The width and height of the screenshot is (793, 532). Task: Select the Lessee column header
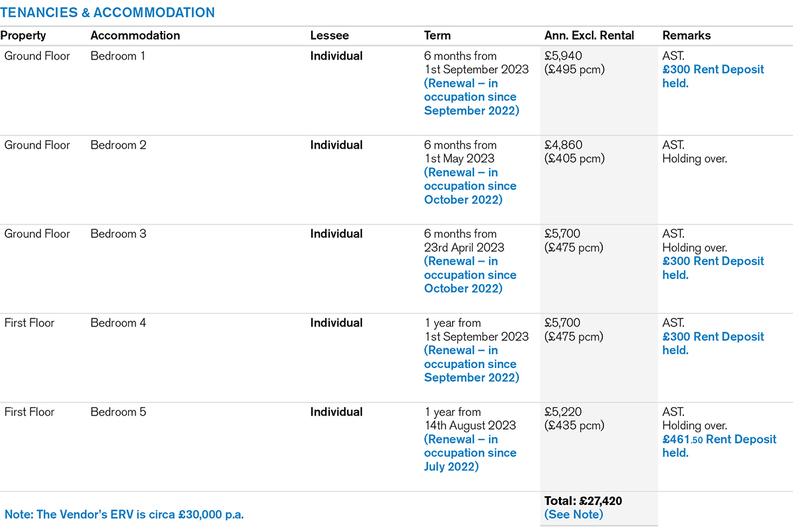tap(329, 36)
